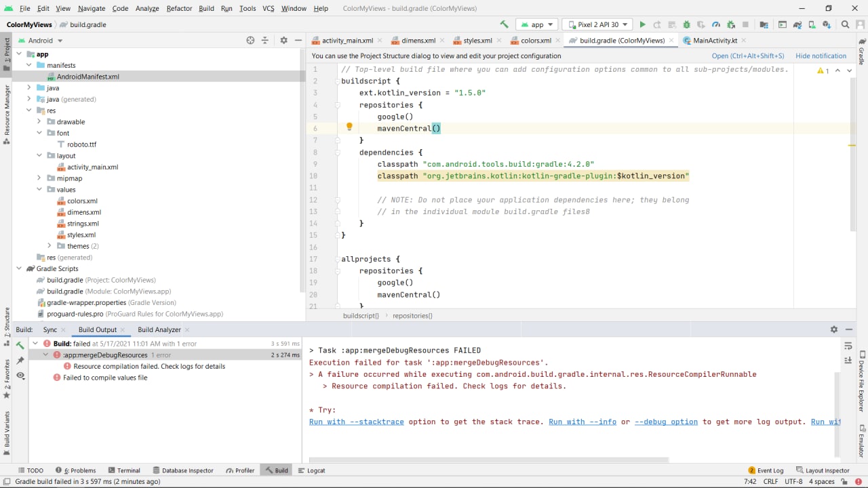868x488 pixels.
Task: Click the Run with --stacktrace link
Action: [356, 422]
